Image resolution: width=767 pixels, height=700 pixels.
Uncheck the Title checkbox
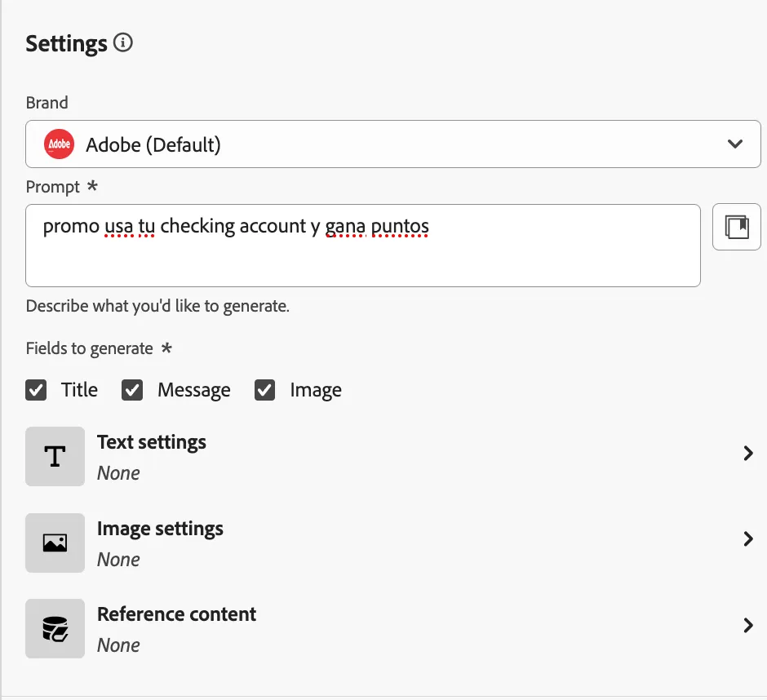click(36, 390)
